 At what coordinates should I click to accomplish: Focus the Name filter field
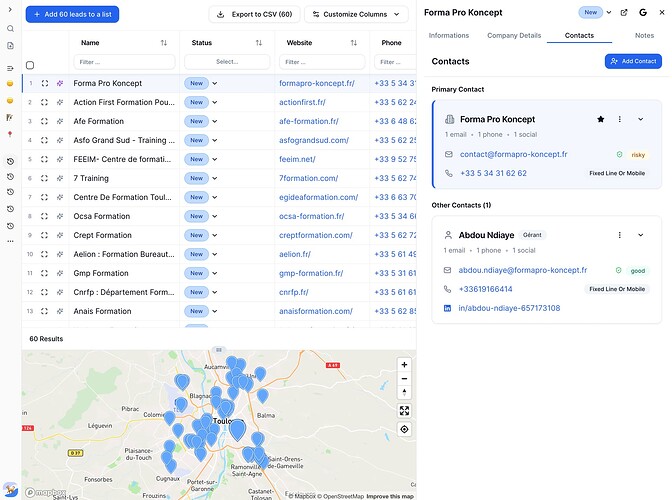click(x=124, y=62)
